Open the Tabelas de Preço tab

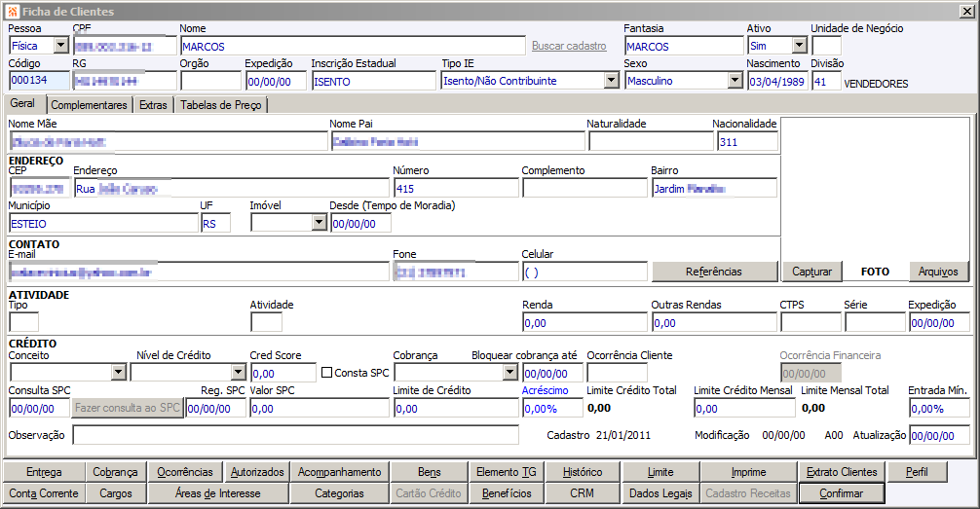click(220, 105)
